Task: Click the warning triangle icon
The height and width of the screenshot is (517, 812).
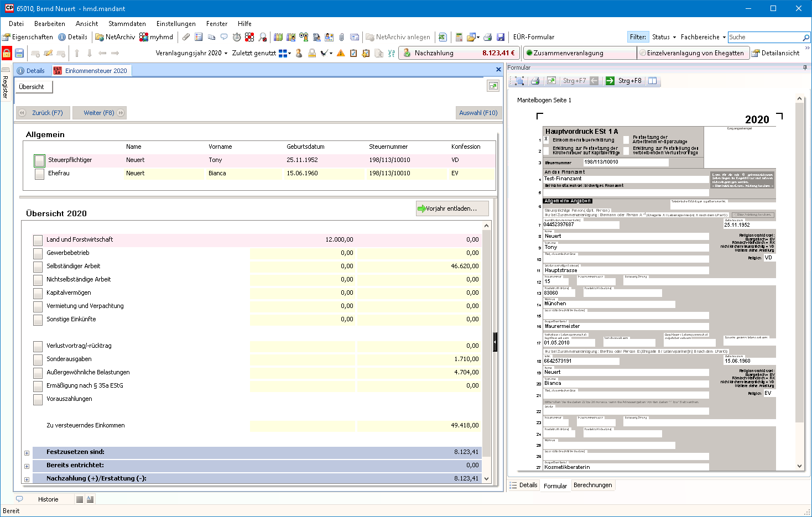Action: click(341, 53)
